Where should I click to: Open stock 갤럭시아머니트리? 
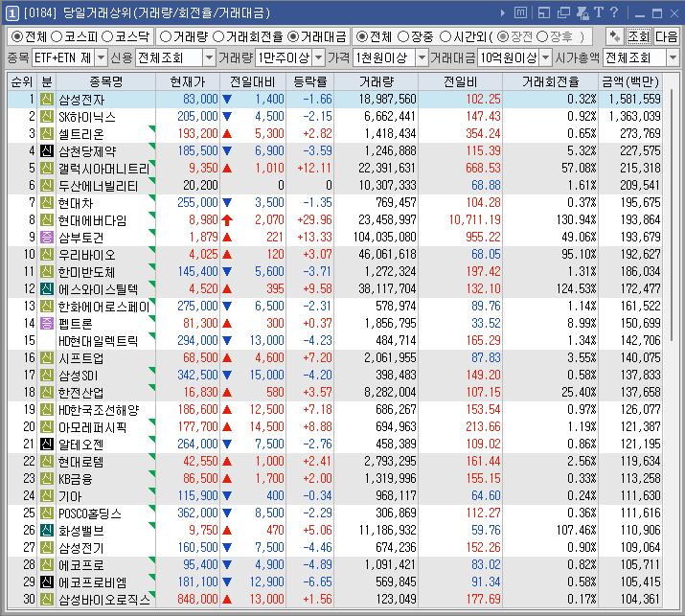coord(104,169)
